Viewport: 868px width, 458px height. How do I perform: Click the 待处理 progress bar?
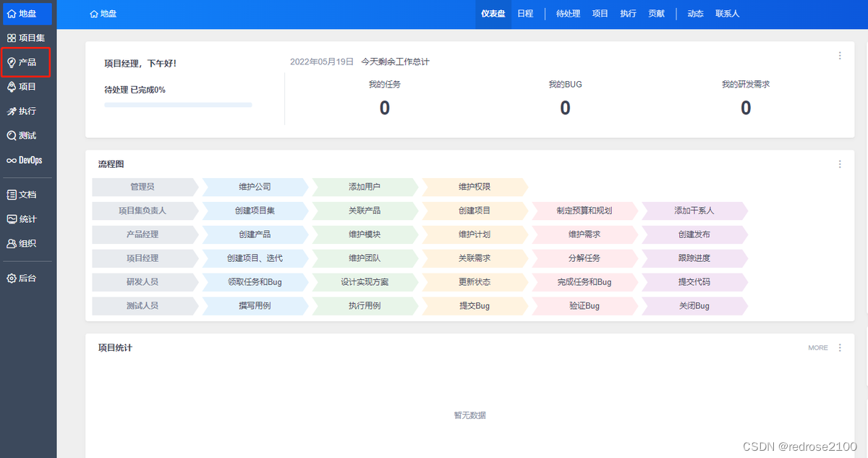(178, 105)
